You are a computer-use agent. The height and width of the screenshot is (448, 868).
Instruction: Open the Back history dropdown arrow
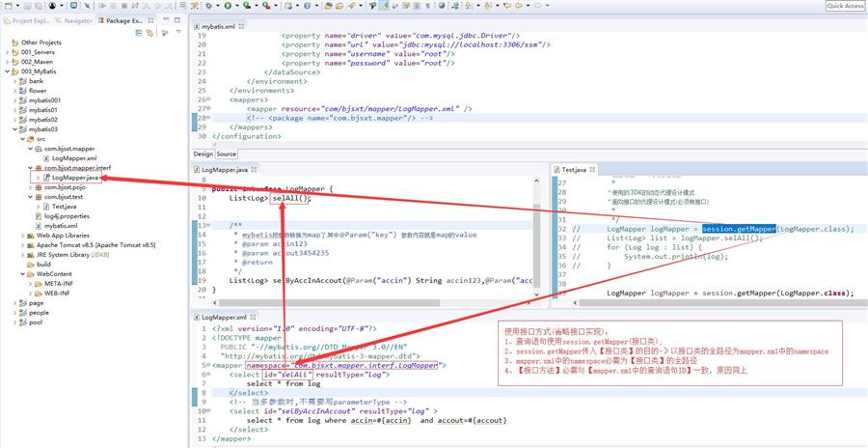click(x=528, y=6)
